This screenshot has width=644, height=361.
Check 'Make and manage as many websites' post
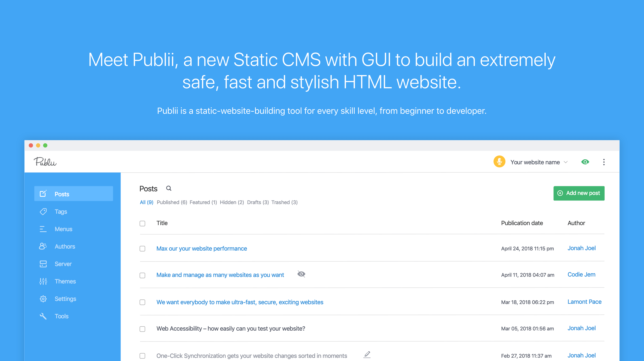tap(142, 275)
